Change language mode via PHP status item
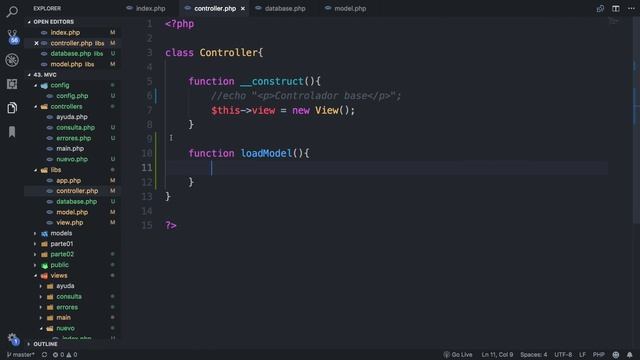 (599, 355)
